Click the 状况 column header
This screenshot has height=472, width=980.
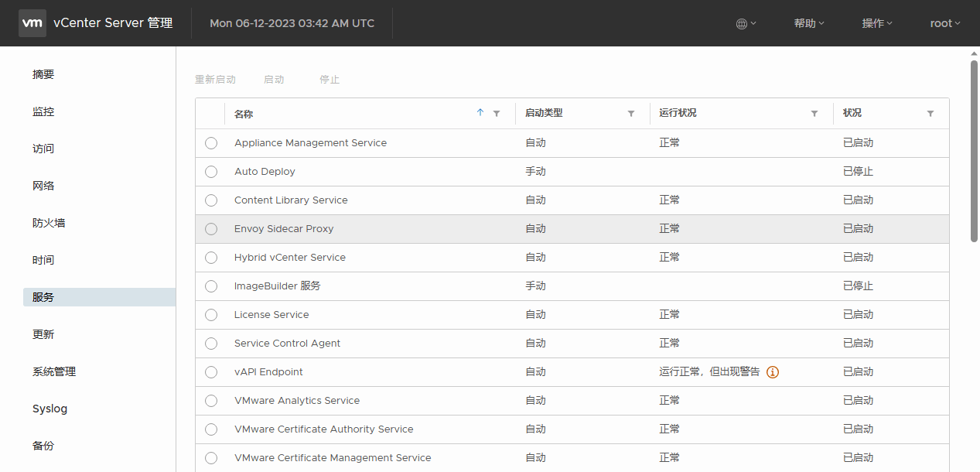tap(852, 113)
